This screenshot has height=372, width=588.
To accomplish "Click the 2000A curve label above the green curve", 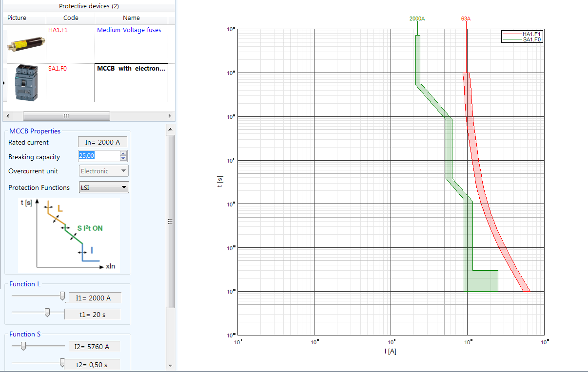I will coord(417,19).
